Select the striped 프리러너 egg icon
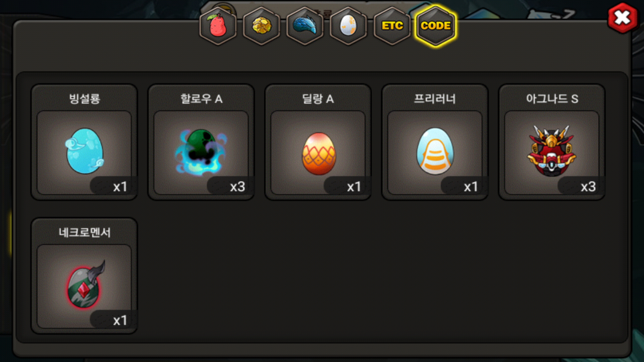The image size is (644, 362). pyautogui.click(x=435, y=151)
